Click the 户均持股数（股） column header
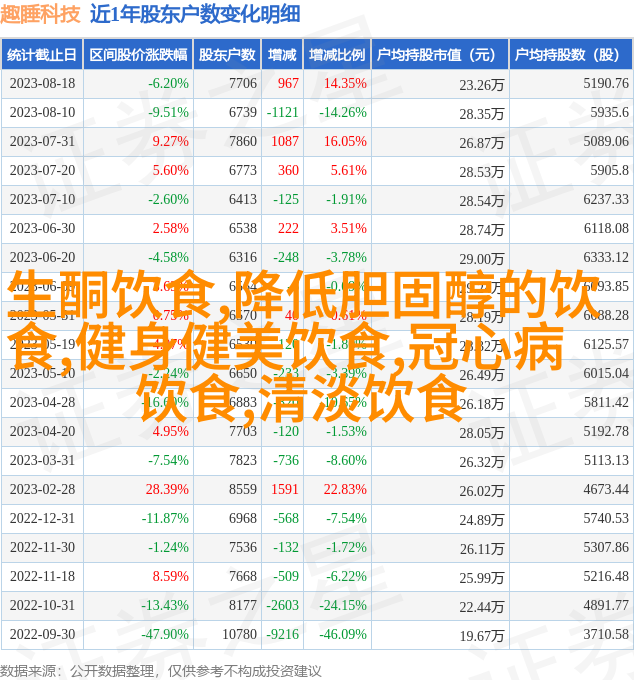The width and height of the screenshot is (634, 680). (568, 55)
